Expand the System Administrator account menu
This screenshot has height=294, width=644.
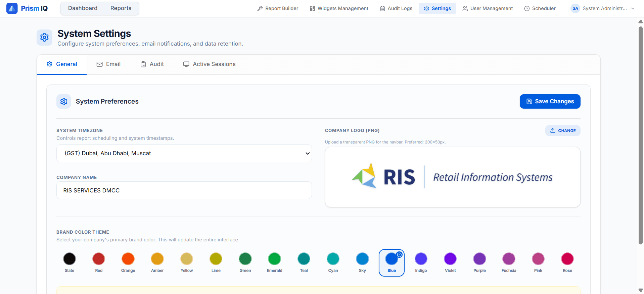633,8
